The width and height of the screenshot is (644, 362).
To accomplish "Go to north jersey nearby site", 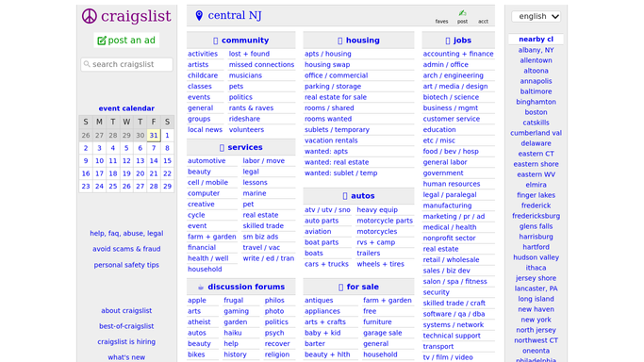I will coord(536,330).
